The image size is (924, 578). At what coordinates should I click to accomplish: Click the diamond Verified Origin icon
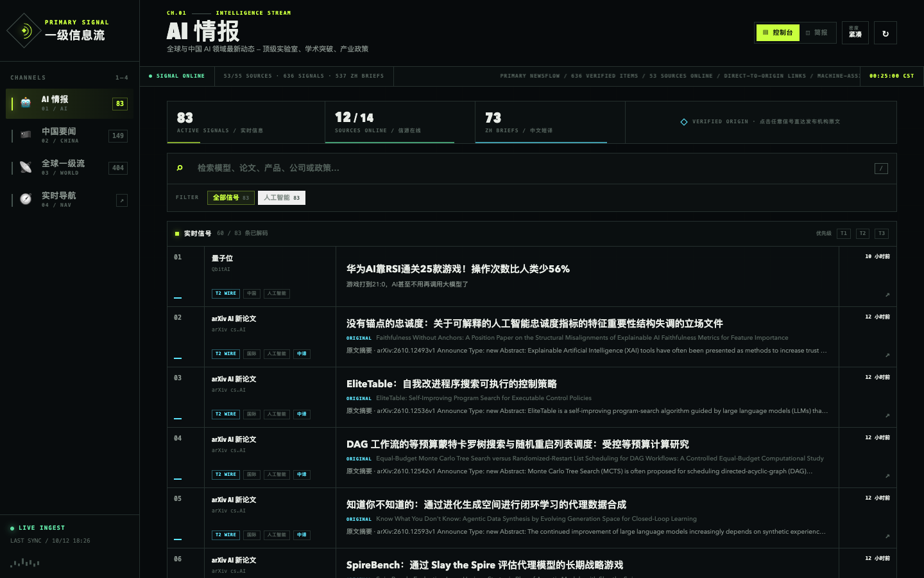coord(684,122)
